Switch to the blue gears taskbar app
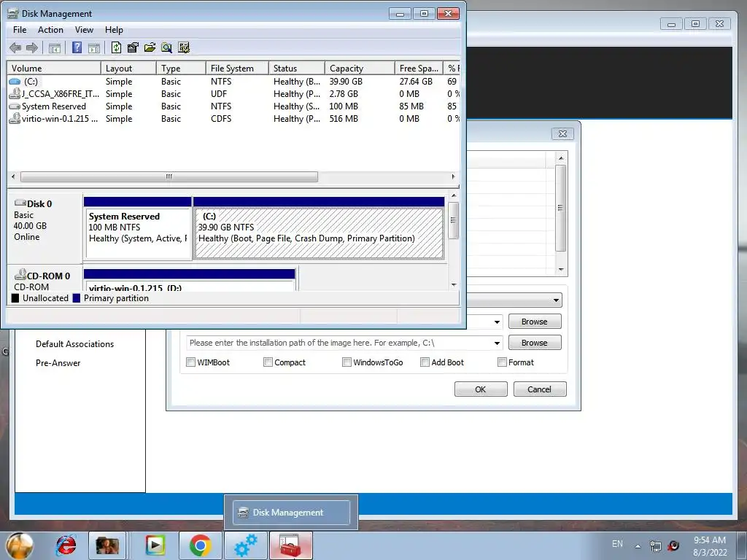The image size is (747, 560). [x=246, y=545]
